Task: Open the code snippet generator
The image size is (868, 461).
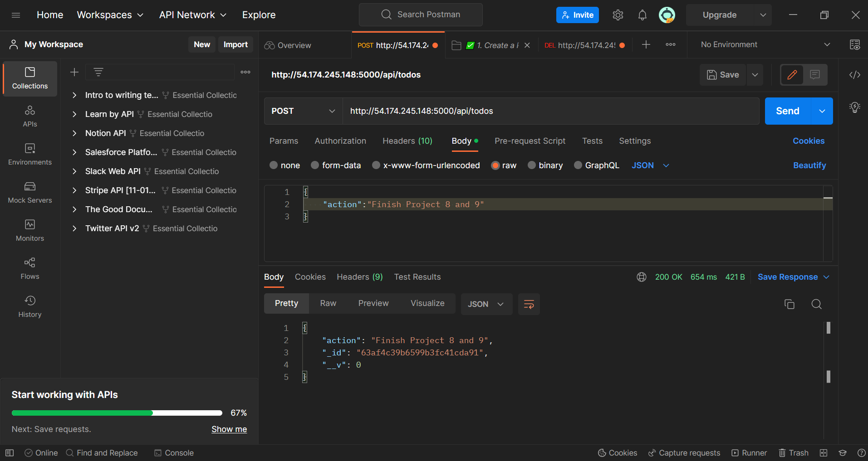Action: 855,75
